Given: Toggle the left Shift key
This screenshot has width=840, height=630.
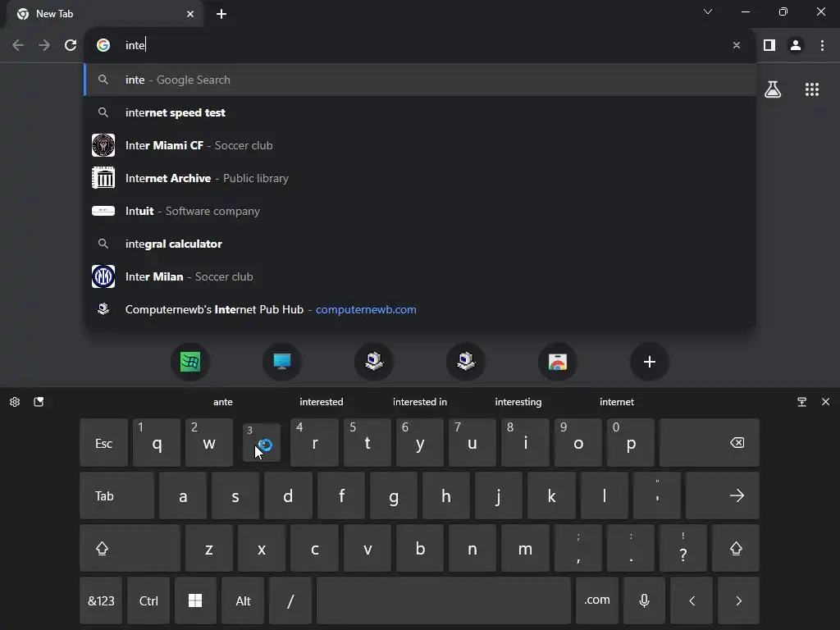Looking at the screenshot, I should pos(130,548).
